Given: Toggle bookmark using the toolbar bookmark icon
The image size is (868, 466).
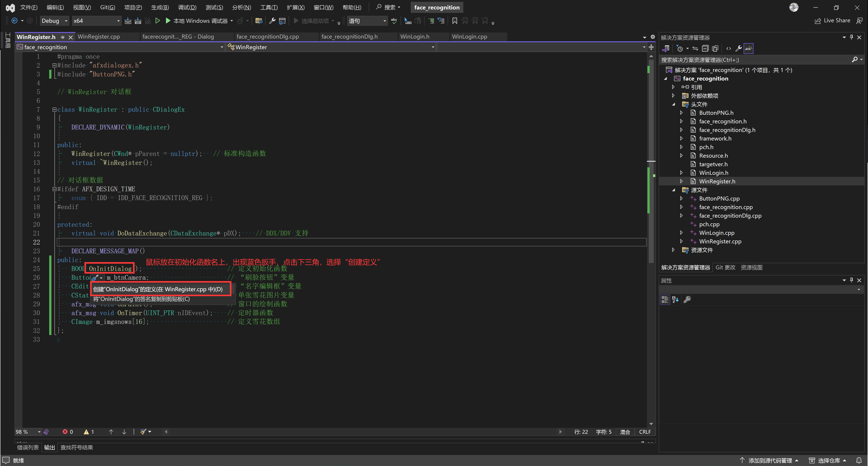Looking at the screenshot, I should coord(455,21).
